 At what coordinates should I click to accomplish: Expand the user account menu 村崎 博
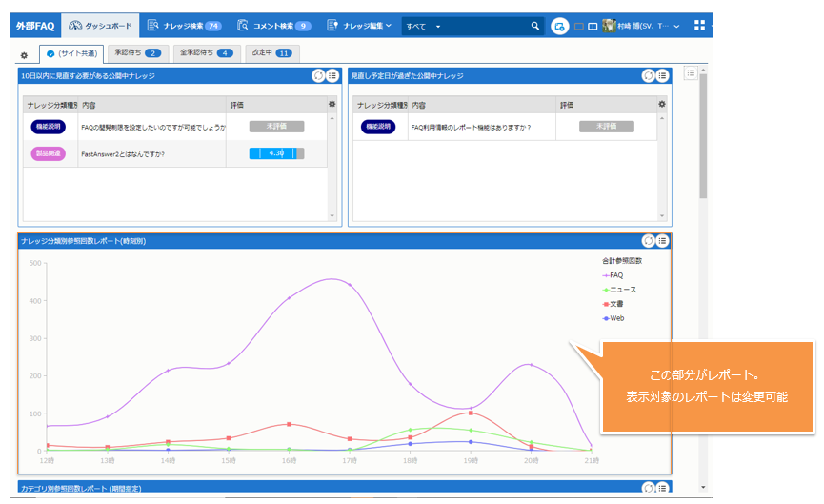pyautogui.click(x=641, y=26)
